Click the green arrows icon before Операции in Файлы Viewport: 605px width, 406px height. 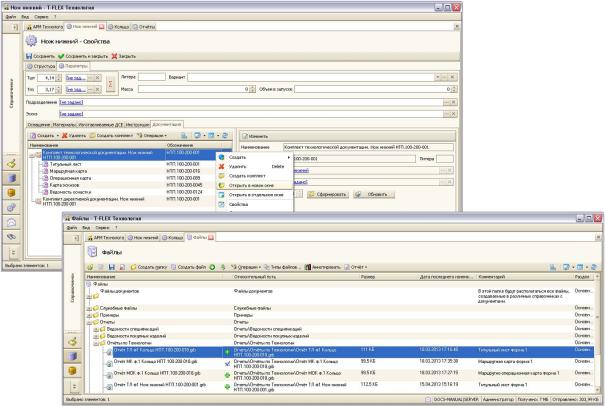[x=223, y=267]
